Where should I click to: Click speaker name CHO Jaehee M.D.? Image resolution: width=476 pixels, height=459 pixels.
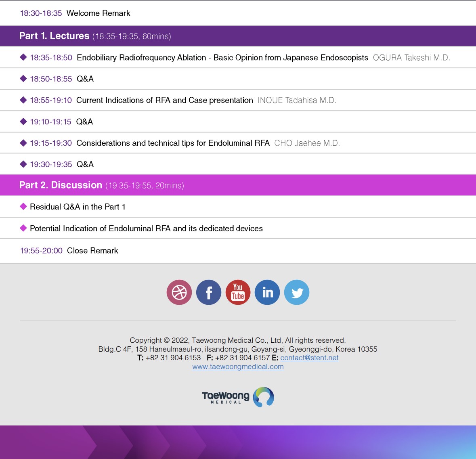pyautogui.click(x=307, y=143)
